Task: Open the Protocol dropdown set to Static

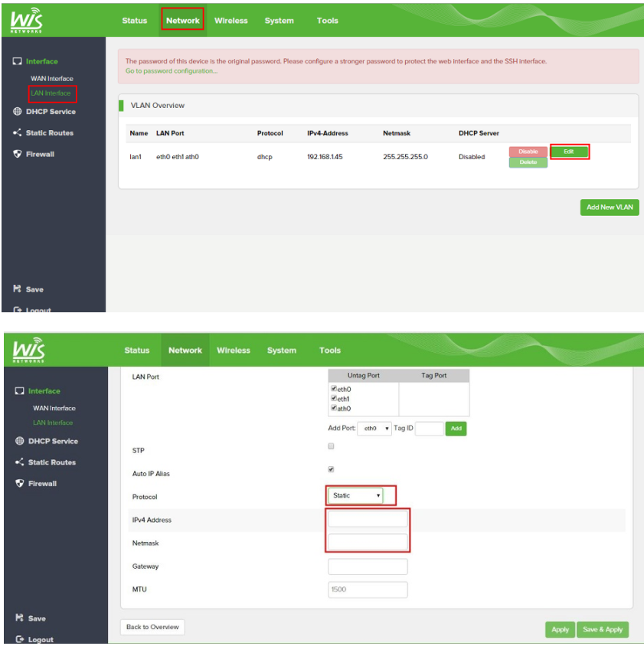Action: pos(355,496)
